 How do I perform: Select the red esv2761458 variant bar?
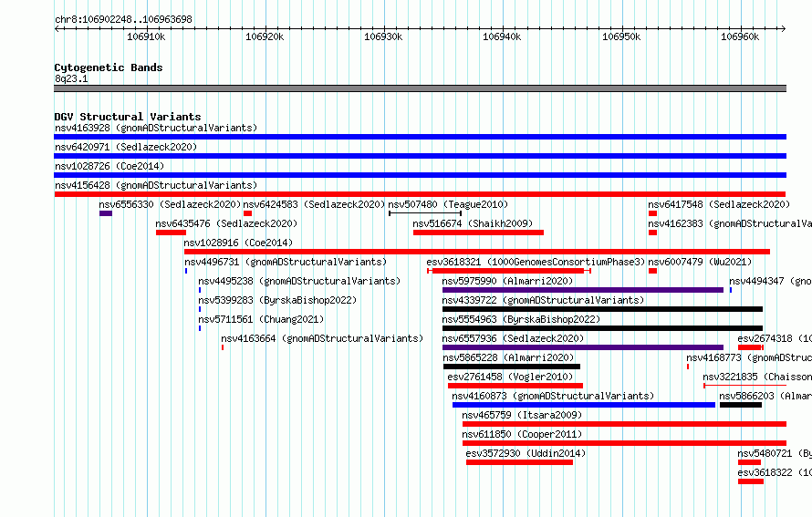[x=515, y=386]
